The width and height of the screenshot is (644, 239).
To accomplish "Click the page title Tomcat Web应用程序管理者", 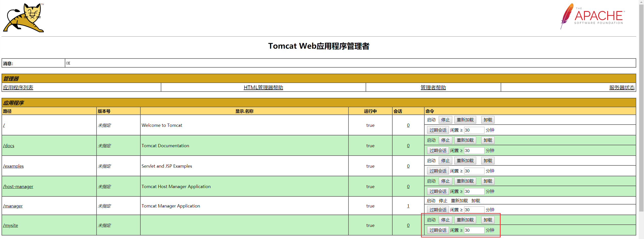I will coord(319,46).
